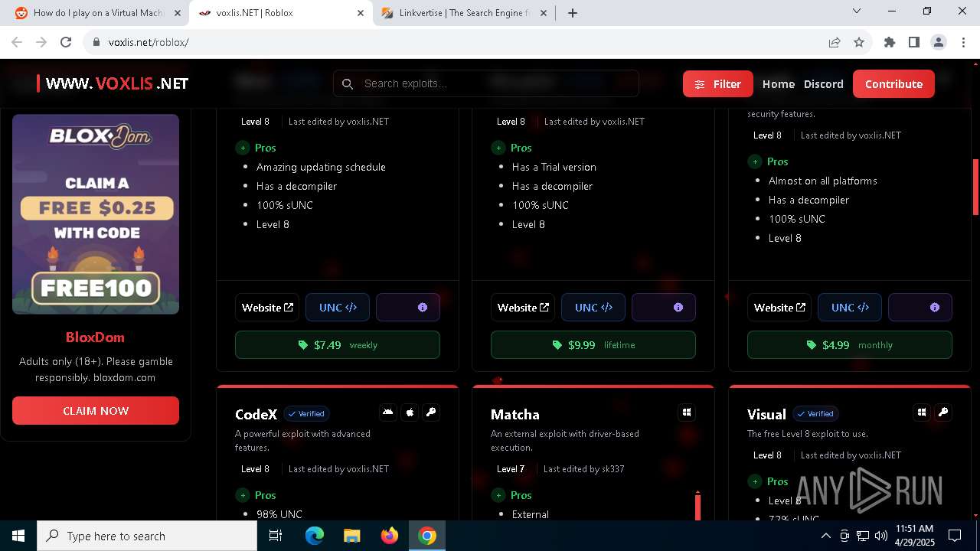Open the volume control in system tray

click(881, 536)
